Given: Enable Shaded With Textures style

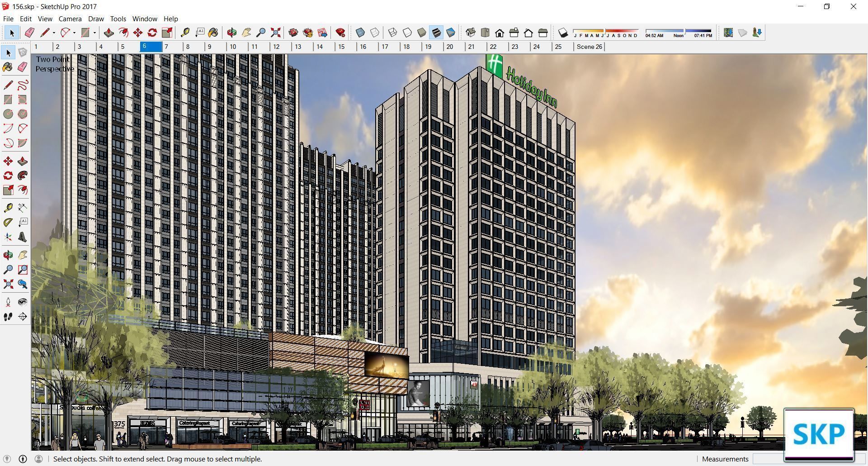Looking at the screenshot, I should 436,33.
